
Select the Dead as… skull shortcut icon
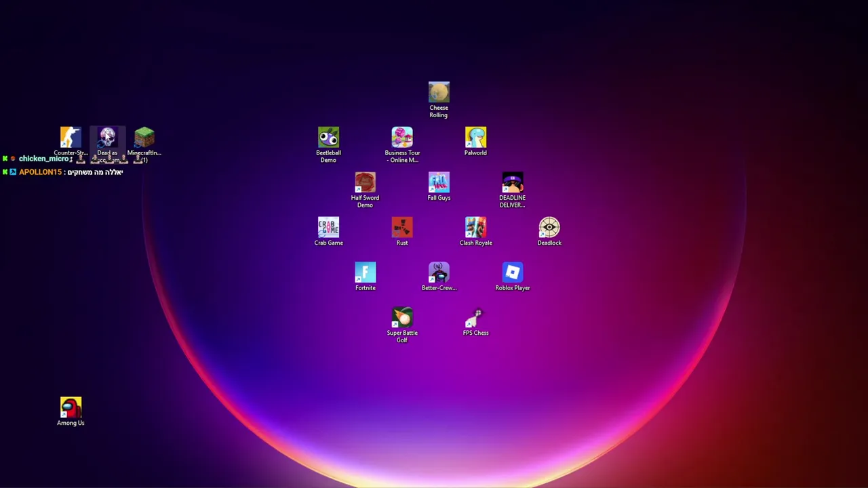click(x=107, y=138)
